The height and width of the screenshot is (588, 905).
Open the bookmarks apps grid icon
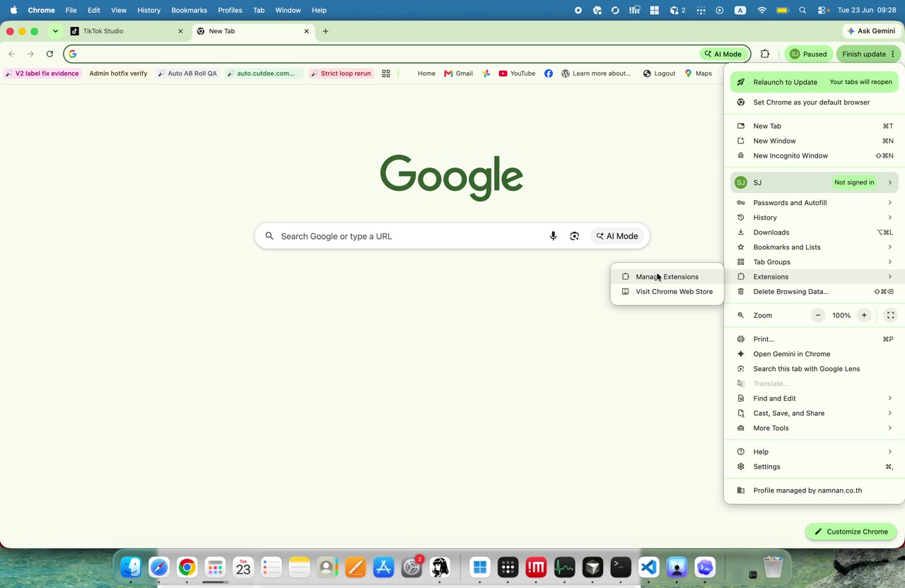point(386,73)
